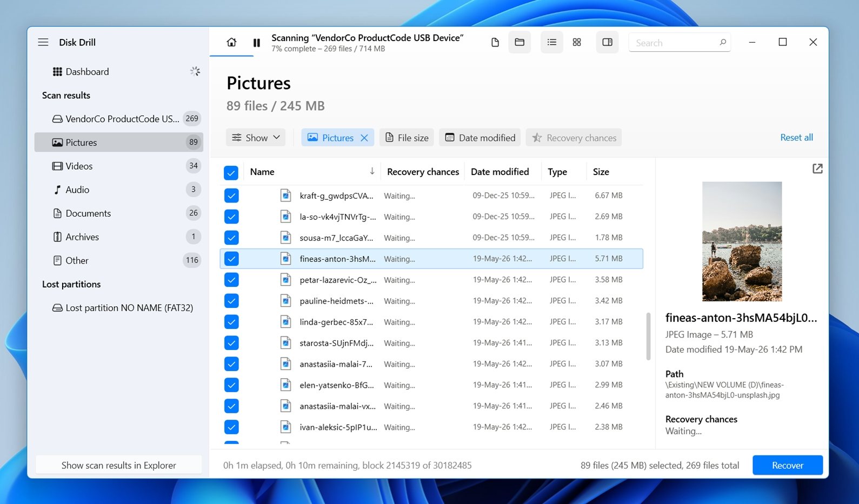Viewport: 859px width, 504px height.
Task: Open the File size filter
Action: pos(407,138)
